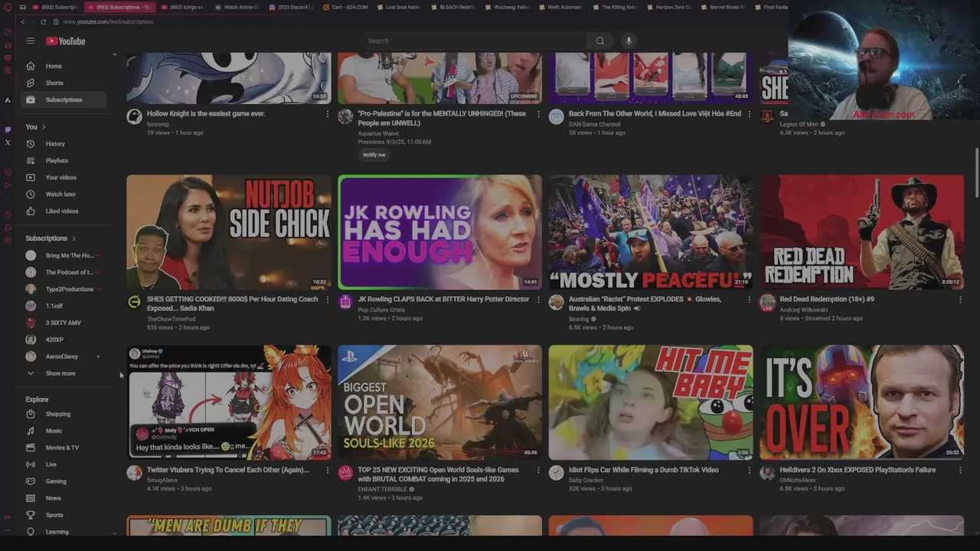
Task: Open Twitch from the browser sidebar
Action: 8,129
